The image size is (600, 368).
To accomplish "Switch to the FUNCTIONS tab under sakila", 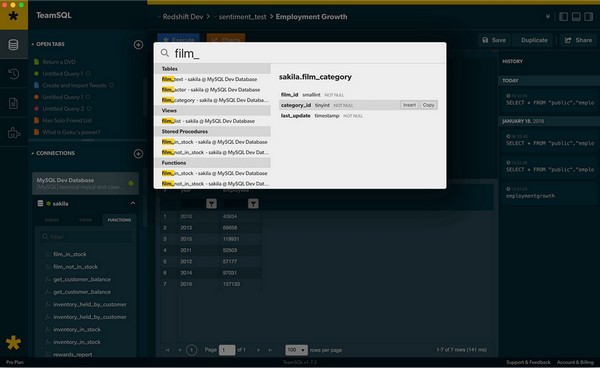I will [119, 220].
